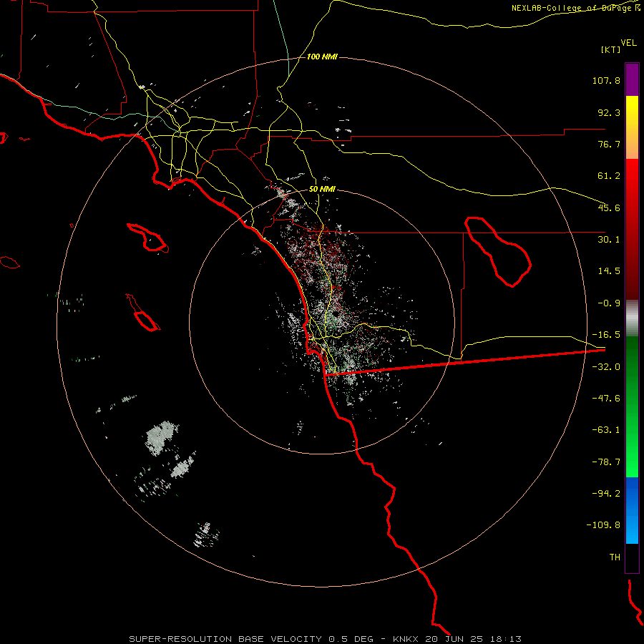Image resolution: width=644 pixels, height=644 pixels.
Task: Click the -78.7 velocity scale value
Action: 606,462
